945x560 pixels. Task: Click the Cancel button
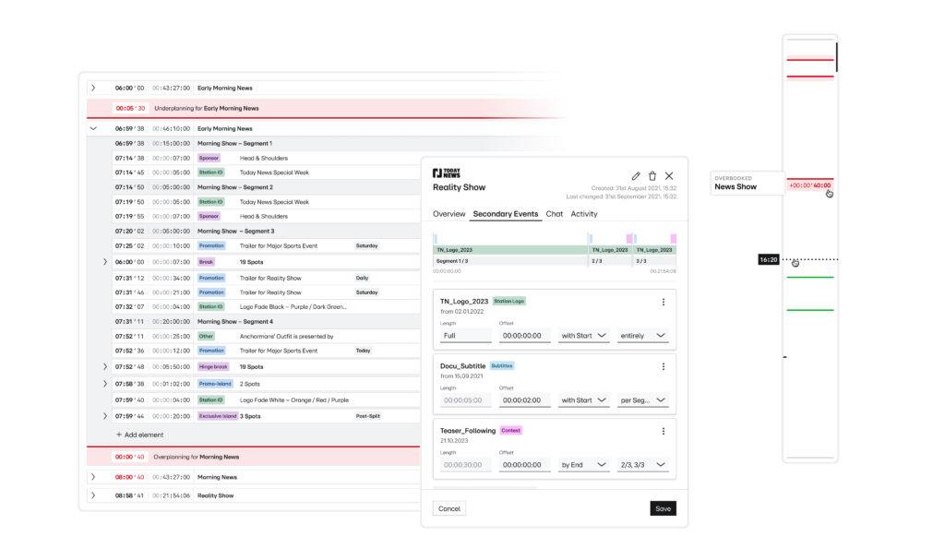point(449,508)
